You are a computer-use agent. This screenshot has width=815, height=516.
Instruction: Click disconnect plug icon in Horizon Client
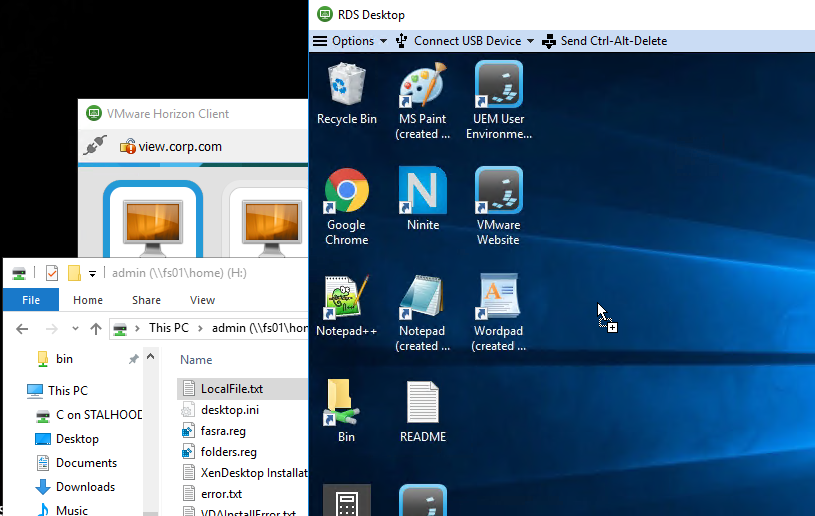tap(95, 145)
